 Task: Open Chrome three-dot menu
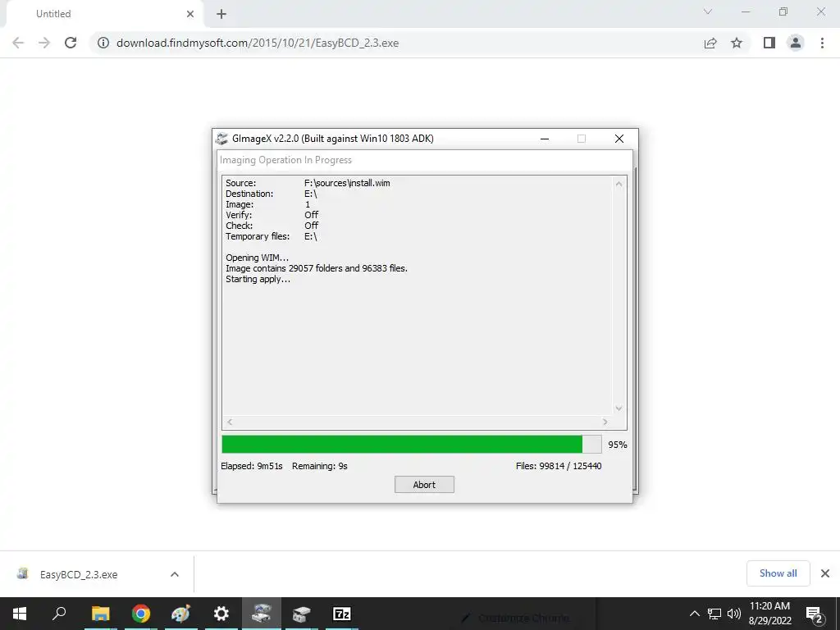(x=822, y=43)
